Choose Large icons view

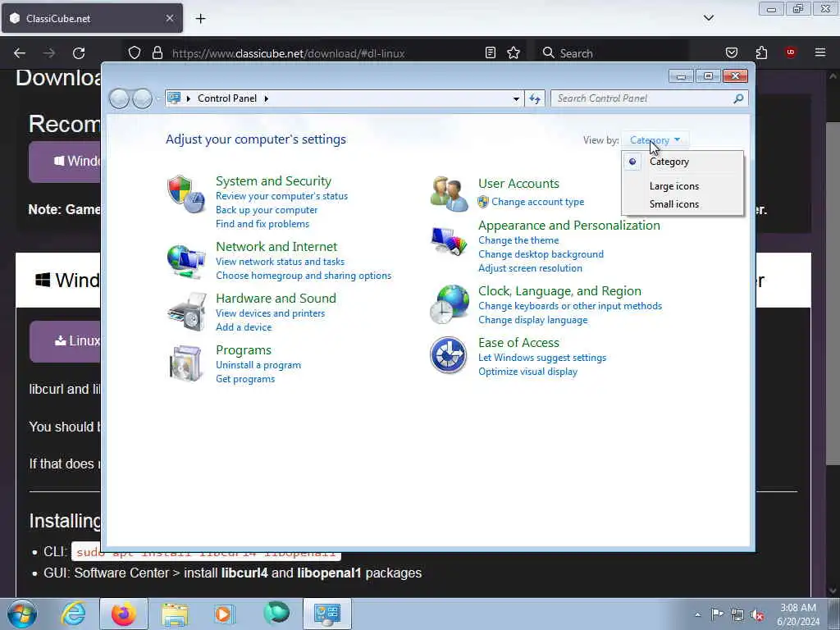click(x=674, y=186)
